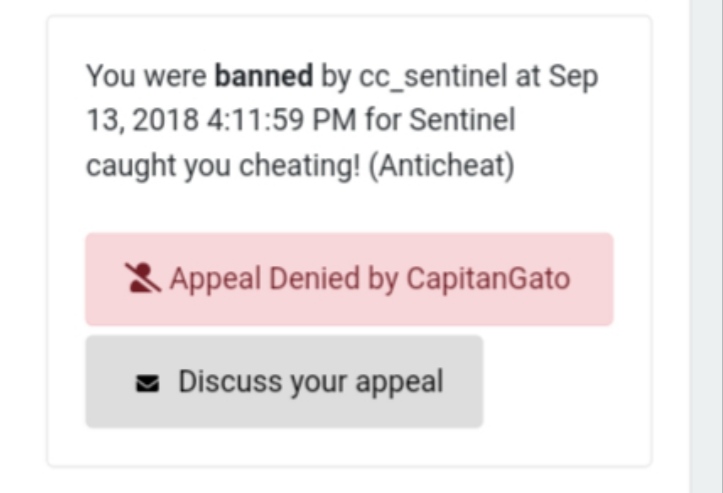
Task: Click the cc_sentinel username in ban message
Action: [x=433, y=76]
